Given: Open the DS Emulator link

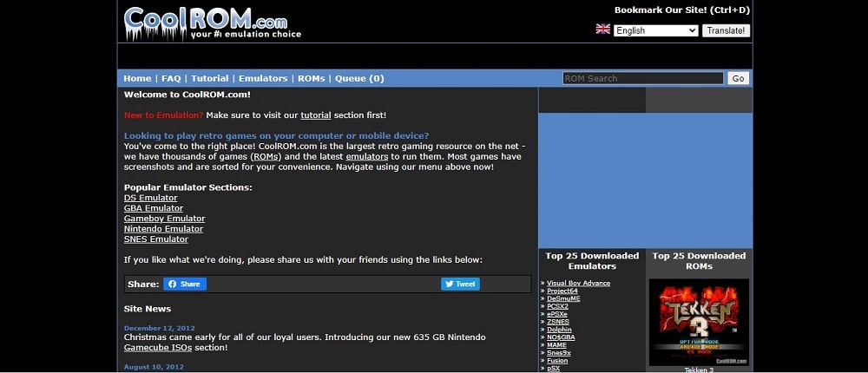Looking at the screenshot, I should [x=150, y=198].
